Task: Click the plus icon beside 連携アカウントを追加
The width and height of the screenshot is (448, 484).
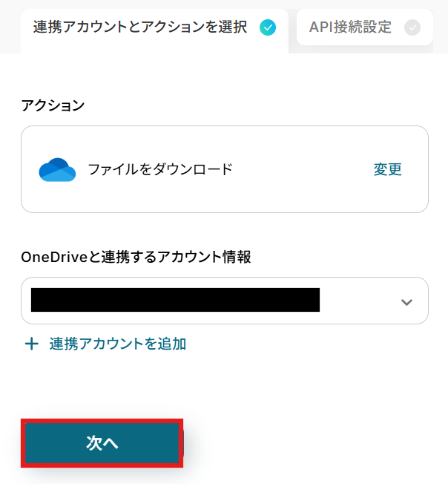Action: (31, 344)
